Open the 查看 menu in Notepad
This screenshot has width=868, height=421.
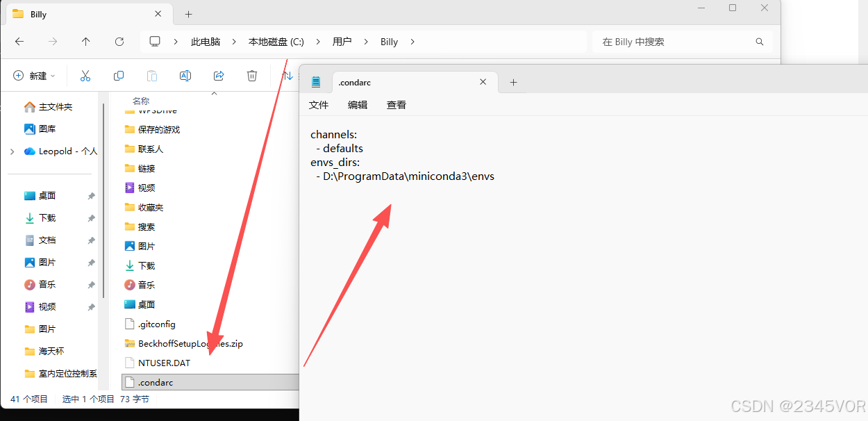click(397, 105)
